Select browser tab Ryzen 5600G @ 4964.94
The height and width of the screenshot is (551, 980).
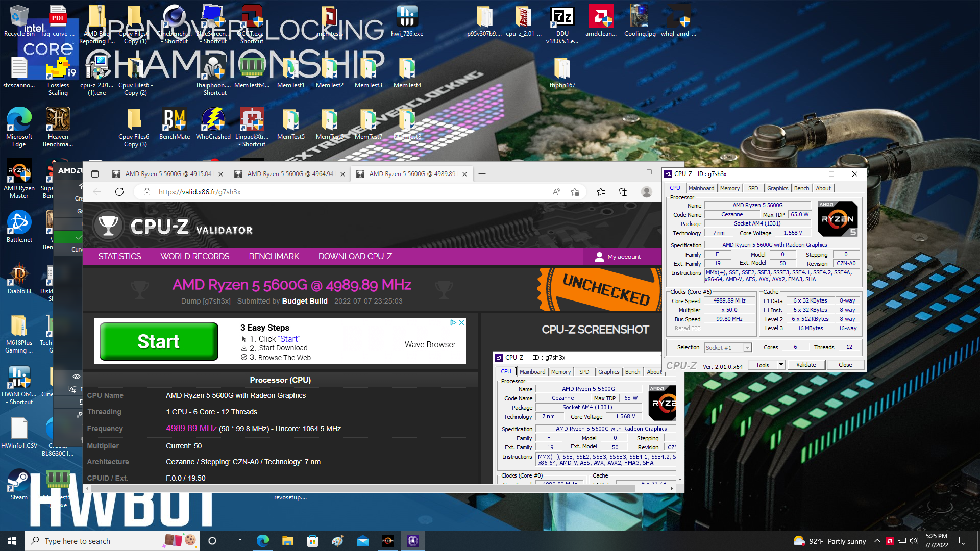point(290,174)
